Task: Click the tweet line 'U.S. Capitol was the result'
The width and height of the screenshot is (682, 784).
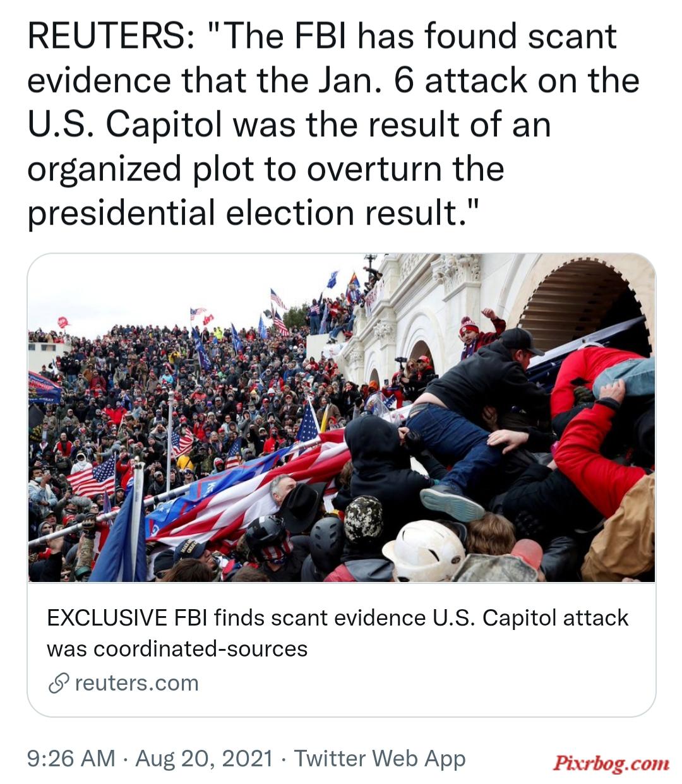Action: point(289,124)
